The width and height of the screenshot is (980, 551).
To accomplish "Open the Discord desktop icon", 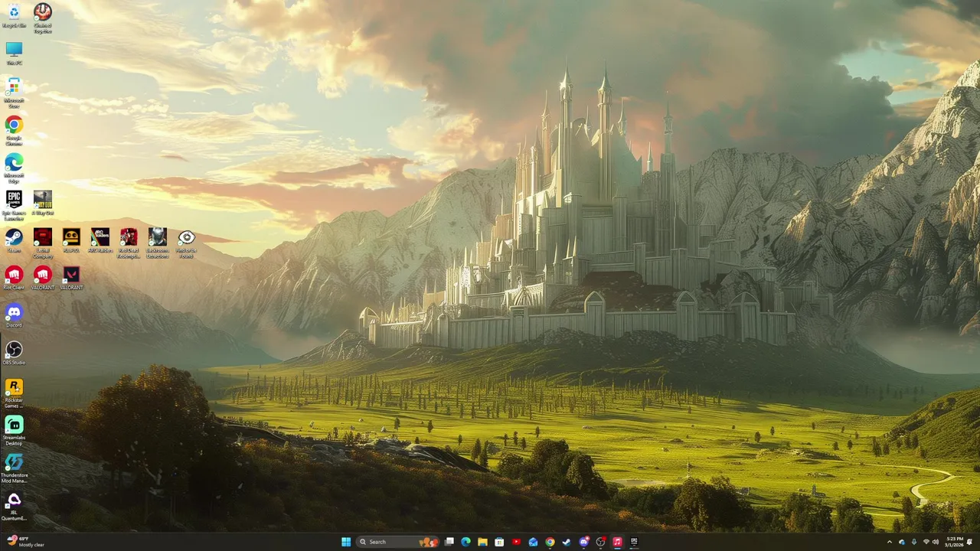I will pyautogui.click(x=14, y=315).
